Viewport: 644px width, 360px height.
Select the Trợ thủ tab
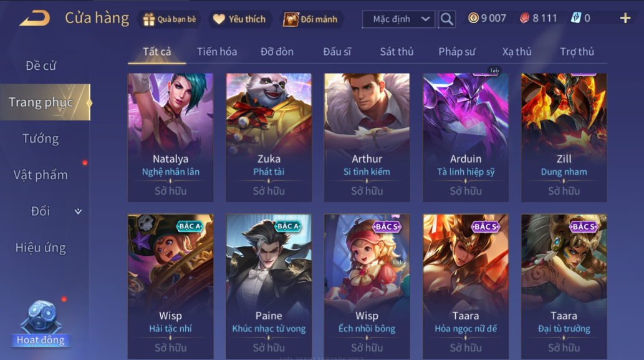[577, 52]
